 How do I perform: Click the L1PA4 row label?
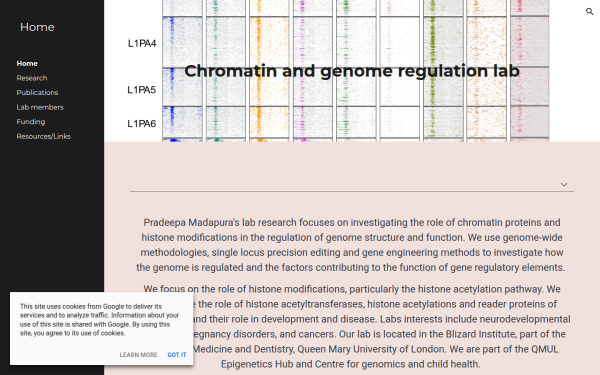coord(142,44)
